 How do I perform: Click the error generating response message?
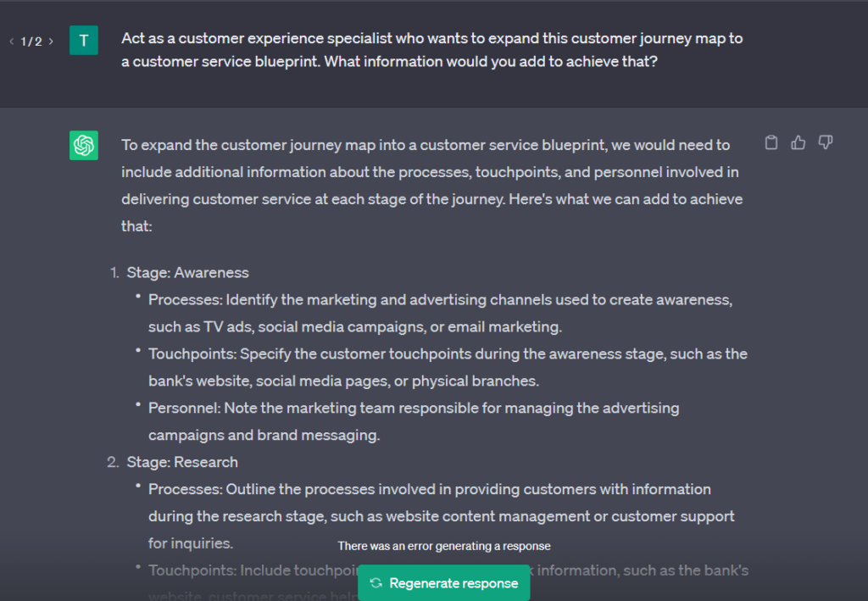(x=444, y=546)
